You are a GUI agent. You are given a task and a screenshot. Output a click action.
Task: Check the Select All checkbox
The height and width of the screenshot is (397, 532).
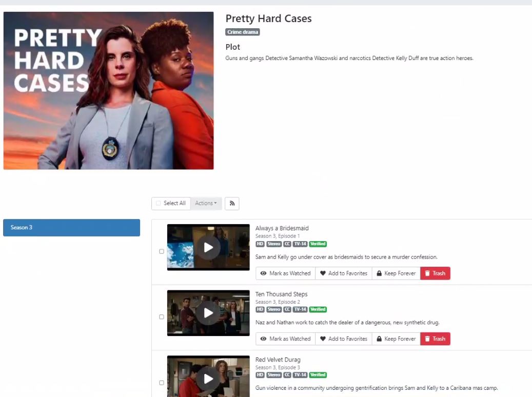click(159, 204)
